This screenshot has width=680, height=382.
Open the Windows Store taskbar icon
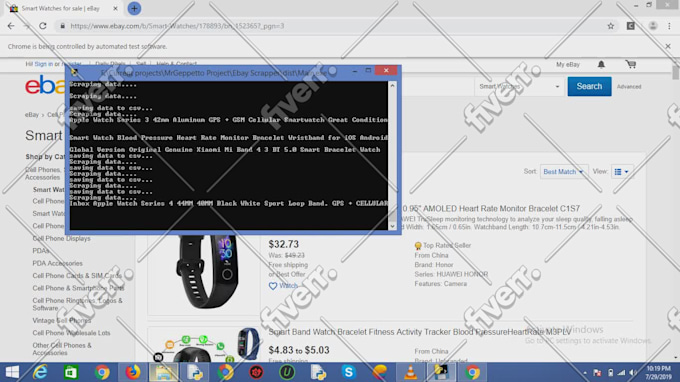coord(71,372)
